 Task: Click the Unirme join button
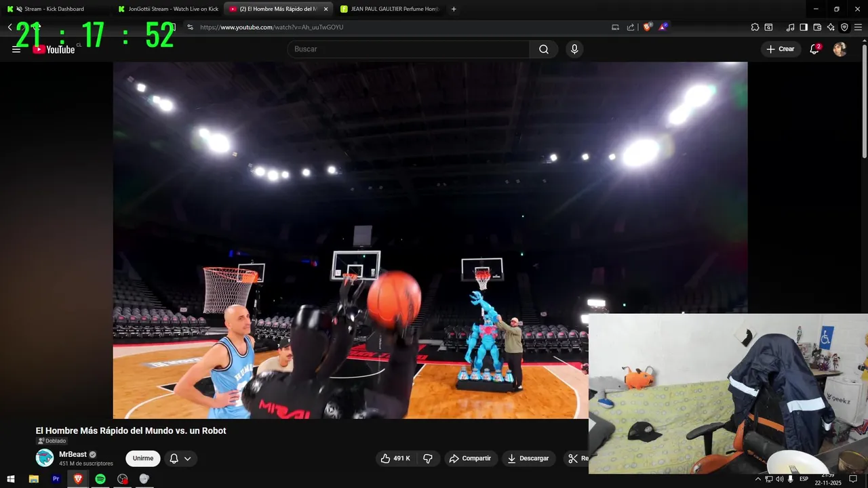click(x=143, y=459)
